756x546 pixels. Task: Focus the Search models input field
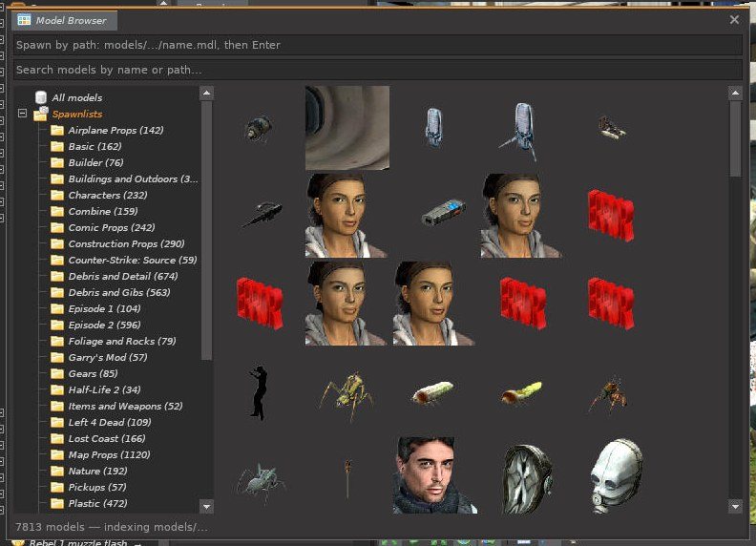point(377,70)
